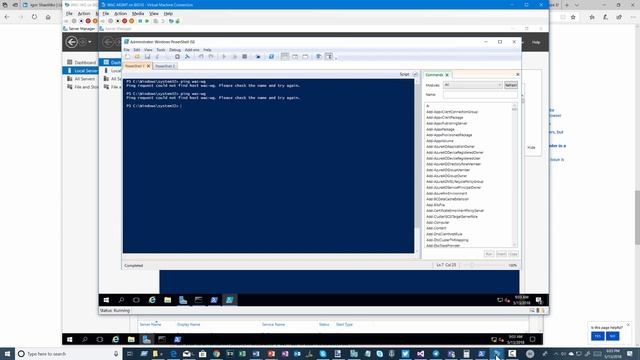640x360 pixels.
Task: Click the Name input field in Commands pane
Action: click(x=480, y=95)
